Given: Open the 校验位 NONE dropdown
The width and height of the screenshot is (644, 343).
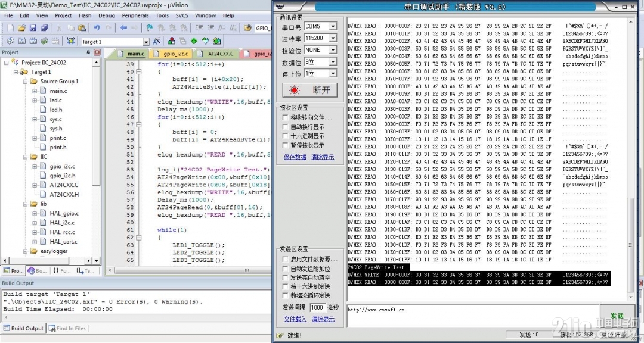Looking at the screenshot, I should 332,49.
